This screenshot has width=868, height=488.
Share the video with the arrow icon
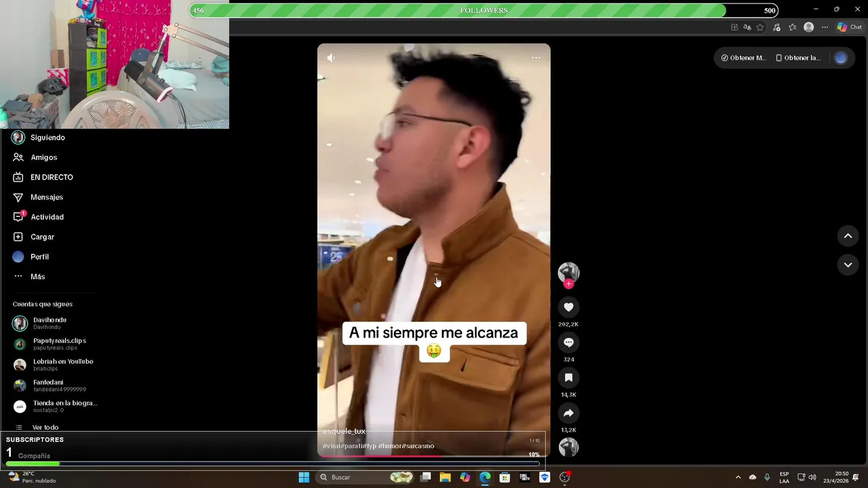[x=568, y=413]
